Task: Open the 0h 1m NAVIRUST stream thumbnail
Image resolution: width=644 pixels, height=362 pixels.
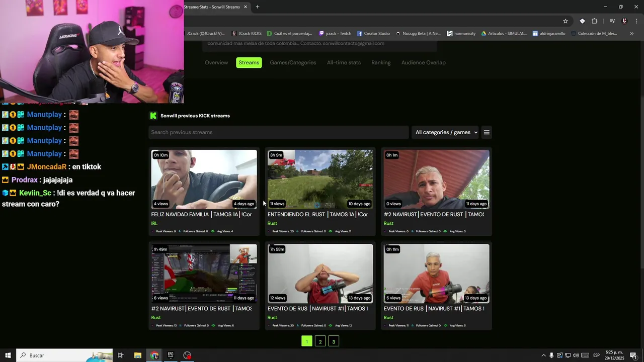Action: click(436, 179)
